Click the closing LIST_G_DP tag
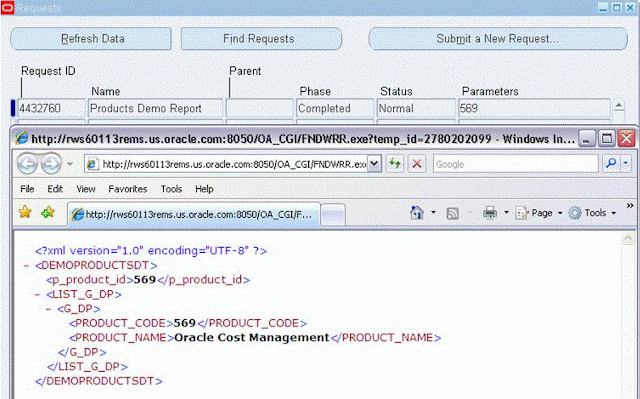 point(87,367)
